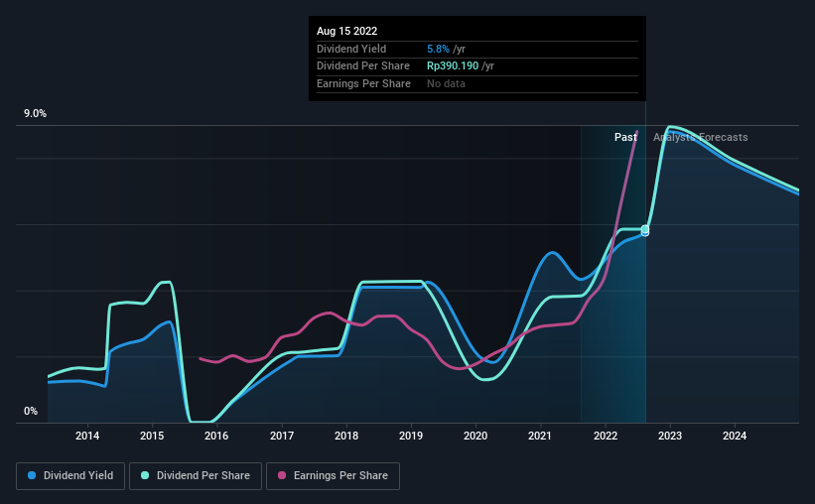Click the 2020 x-axis year label
The width and height of the screenshot is (815, 504).
pyautogui.click(x=475, y=437)
